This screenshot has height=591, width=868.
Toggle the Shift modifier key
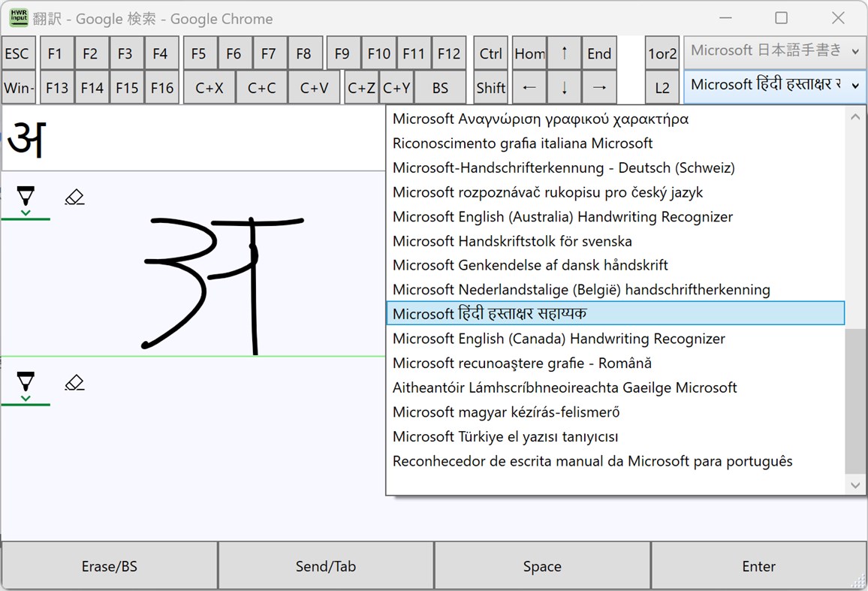(x=490, y=88)
